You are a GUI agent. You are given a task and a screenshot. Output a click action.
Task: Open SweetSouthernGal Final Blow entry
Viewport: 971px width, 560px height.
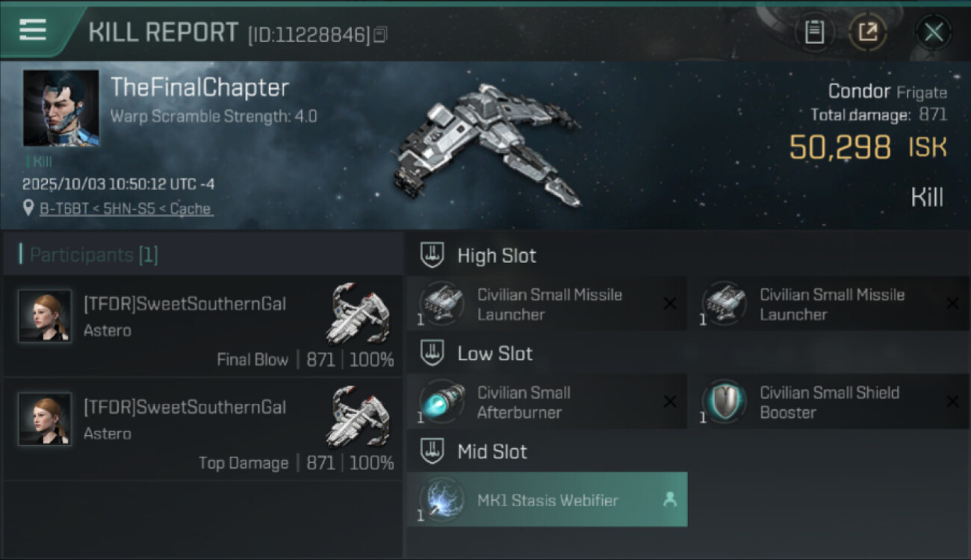coord(202,326)
